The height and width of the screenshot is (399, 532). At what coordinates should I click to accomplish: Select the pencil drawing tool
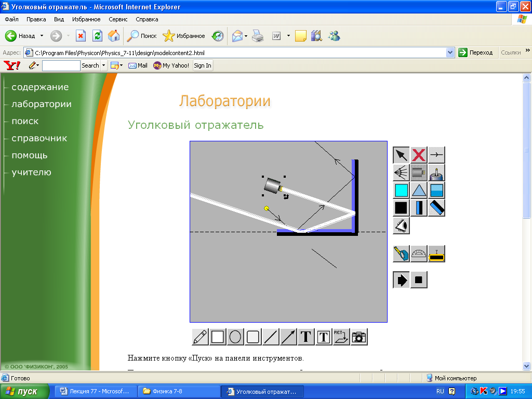pos(200,337)
